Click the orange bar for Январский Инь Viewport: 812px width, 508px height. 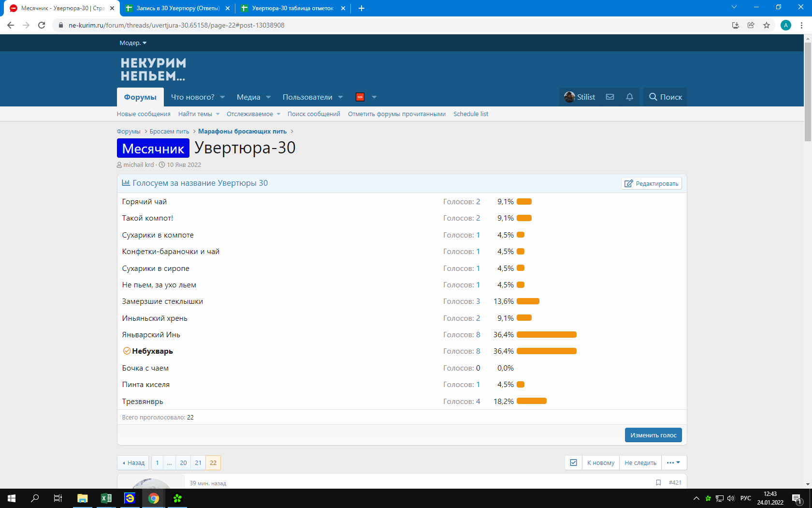(547, 335)
